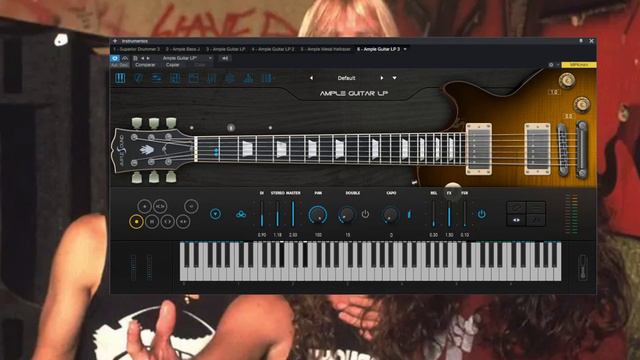Switch to the 4 - Ample Guitar LP 2 tab
This screenshot has height=360, width=640.
click(273, 49)
